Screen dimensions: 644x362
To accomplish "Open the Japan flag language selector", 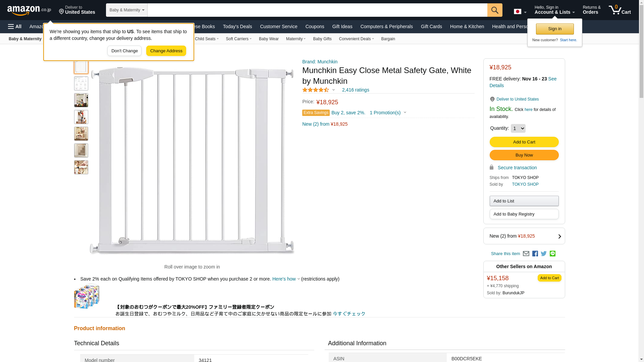I will click(x=520, y=12).
